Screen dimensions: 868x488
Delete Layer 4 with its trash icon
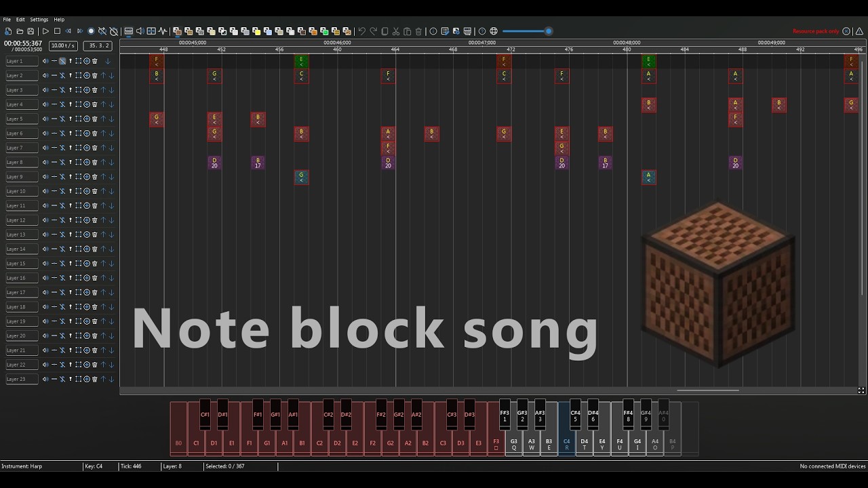(95, 104)
